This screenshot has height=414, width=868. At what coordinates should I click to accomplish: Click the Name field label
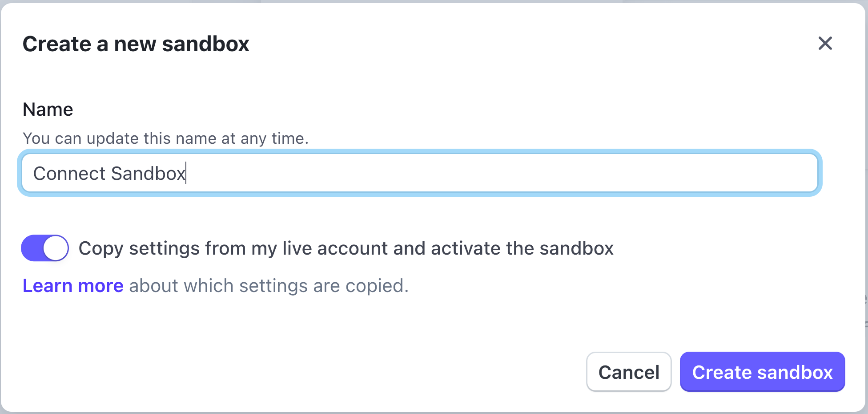(x=48, y=110)
